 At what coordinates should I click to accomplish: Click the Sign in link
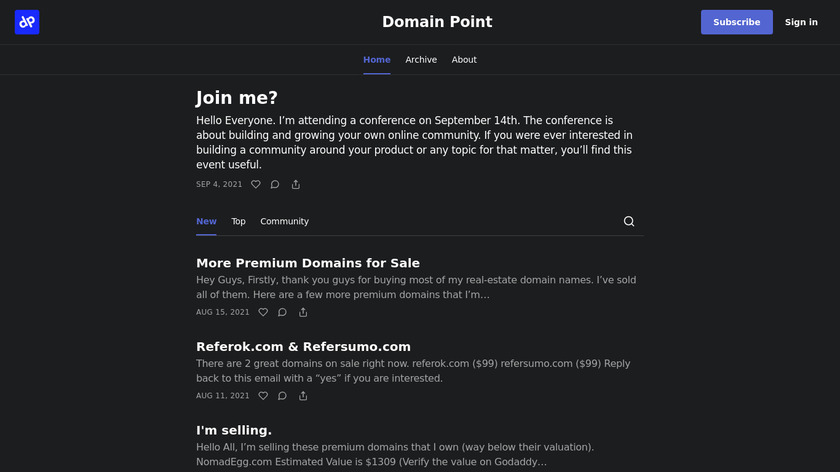[801, 22]
